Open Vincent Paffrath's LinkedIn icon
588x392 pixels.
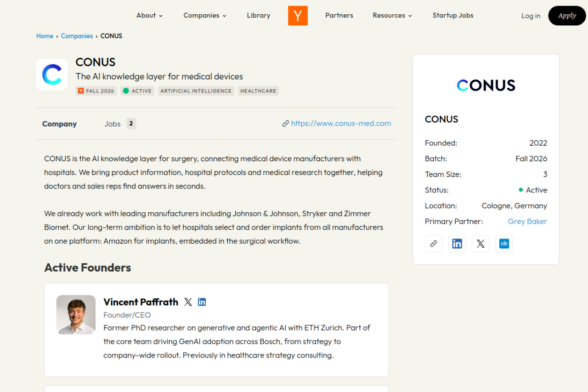pos(202,302)
